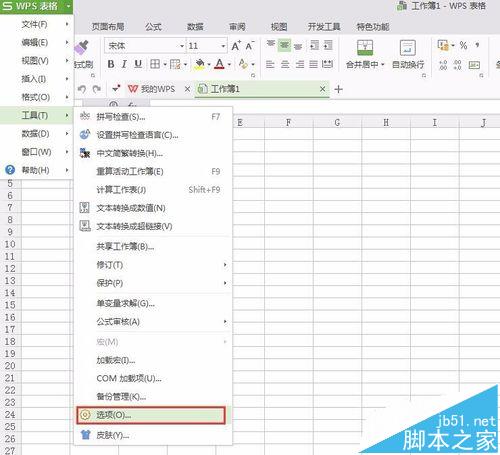The width and height of the screenshot is (500, 455).
Task: Center text horizontally
Action: coord(285,64)
